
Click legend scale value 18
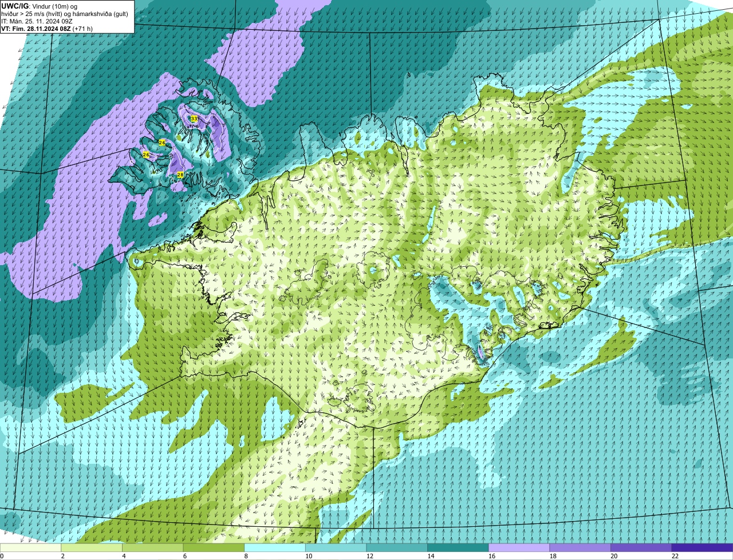[553, 556]
